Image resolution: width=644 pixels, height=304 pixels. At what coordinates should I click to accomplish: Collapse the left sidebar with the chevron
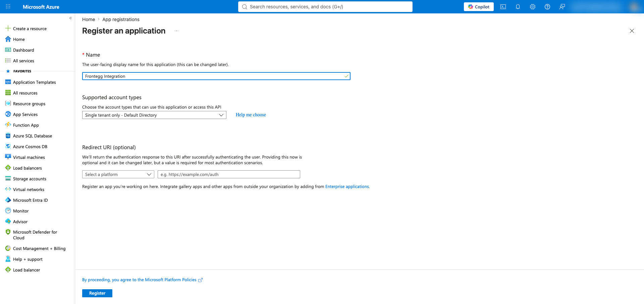70,18
